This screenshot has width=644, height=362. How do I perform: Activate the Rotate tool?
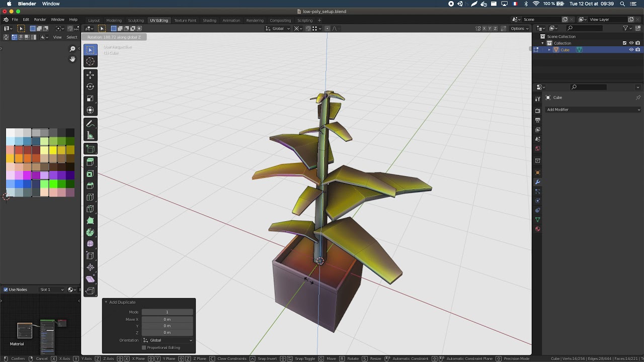(x=90, y=86)
